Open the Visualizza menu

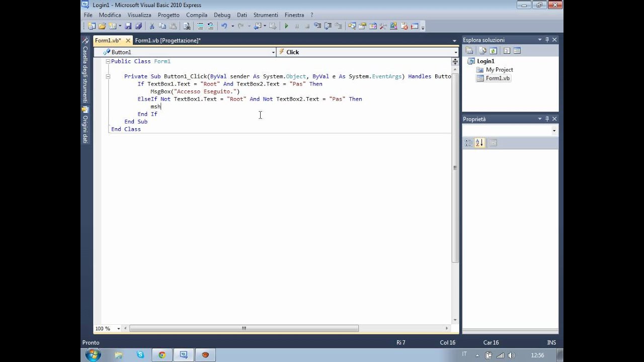(139, 15)
